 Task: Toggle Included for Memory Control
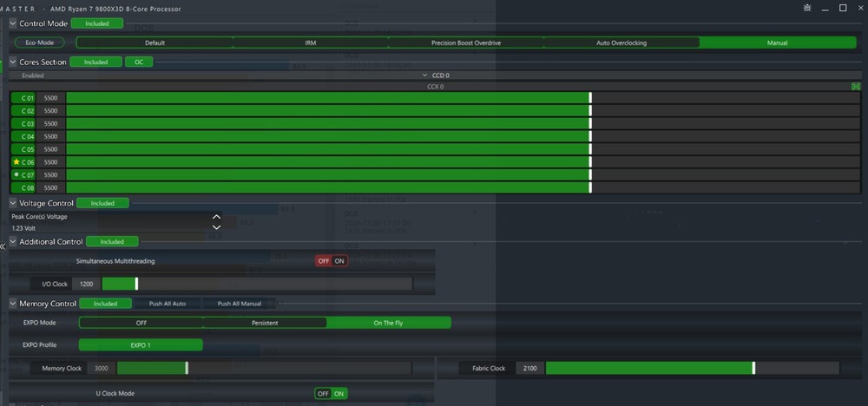pos(105,304)
